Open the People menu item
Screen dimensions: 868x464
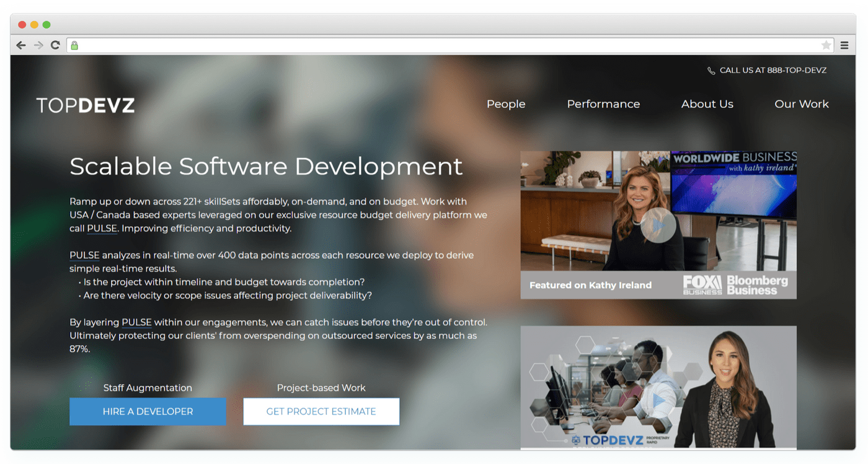[x=506, y=104]
